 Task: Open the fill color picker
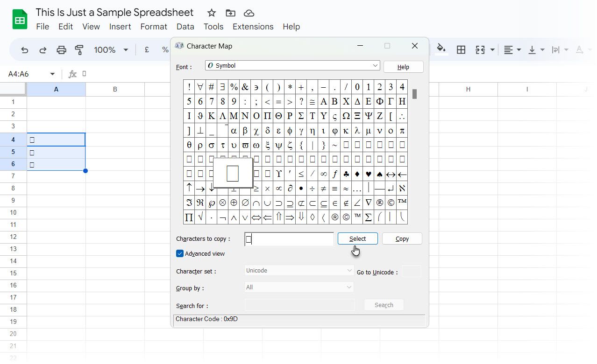coord(440,49)
